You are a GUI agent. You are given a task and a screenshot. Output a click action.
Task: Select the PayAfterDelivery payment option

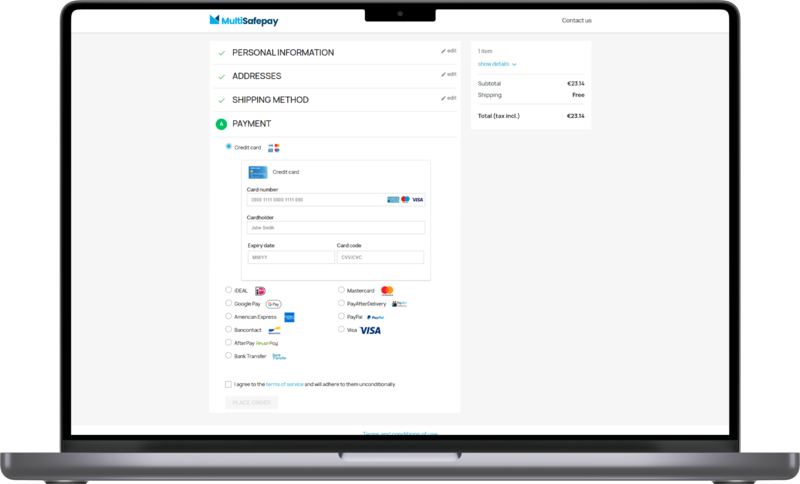click(x=341, y=303)
